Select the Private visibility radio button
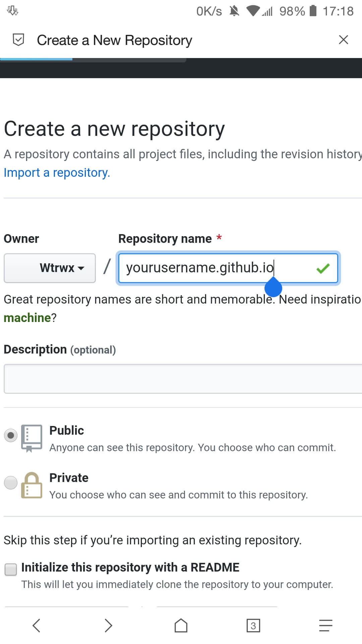This screenshot has width=362, height=644. [x=11, y=483]
